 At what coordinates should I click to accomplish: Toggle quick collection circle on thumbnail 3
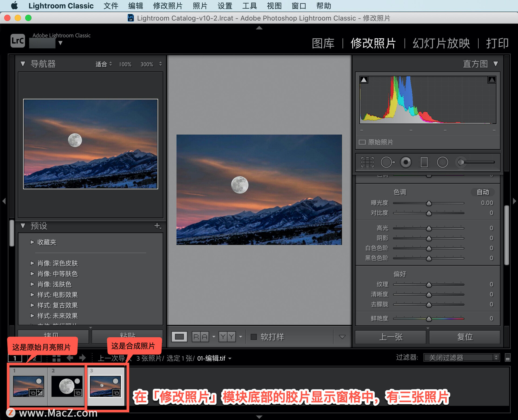115,381
